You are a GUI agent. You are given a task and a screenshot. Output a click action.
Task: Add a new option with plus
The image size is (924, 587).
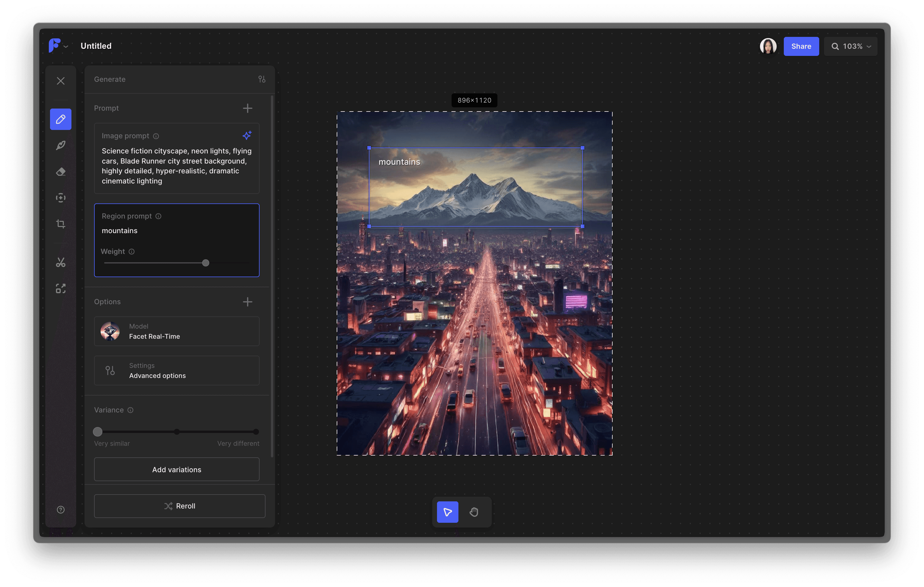coord(247,302)
